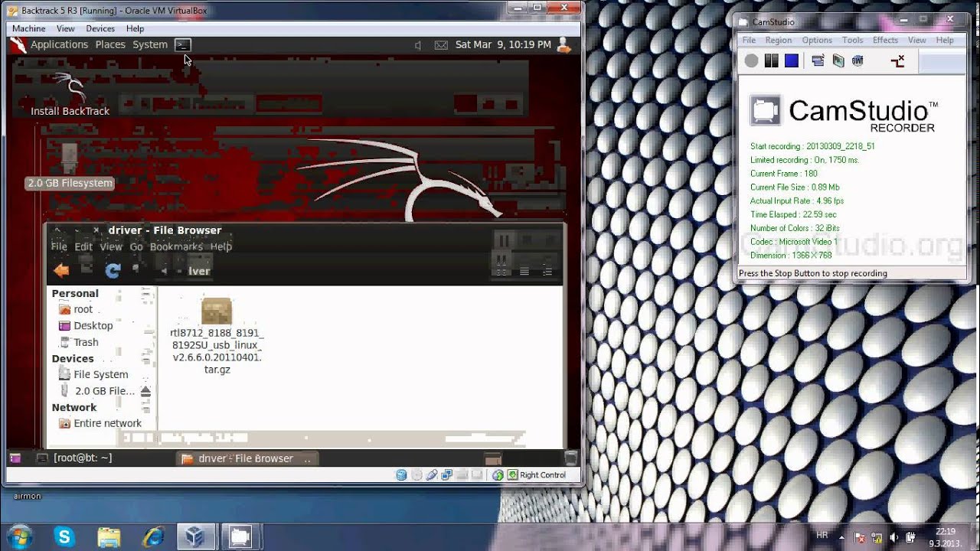This screenshot has height=551, width=980.
Task: Open VirtualBox Help menu
Action: (x=135, y=28)
